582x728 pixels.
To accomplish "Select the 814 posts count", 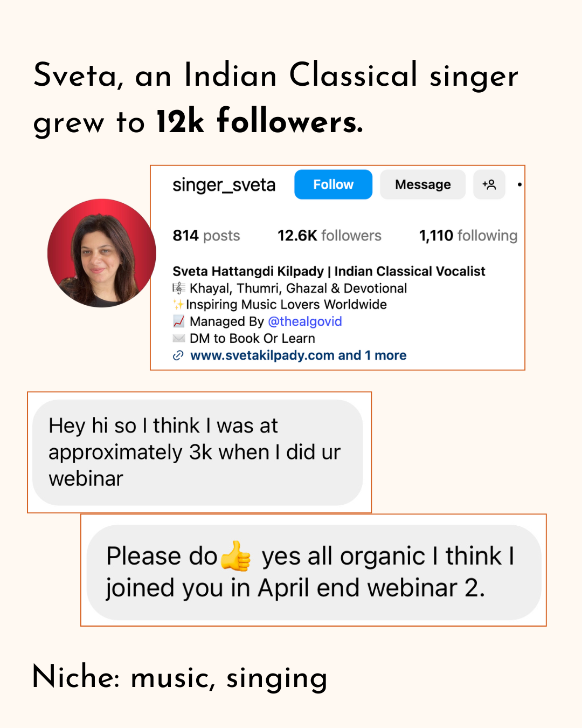I will click(x=206, y=236).
